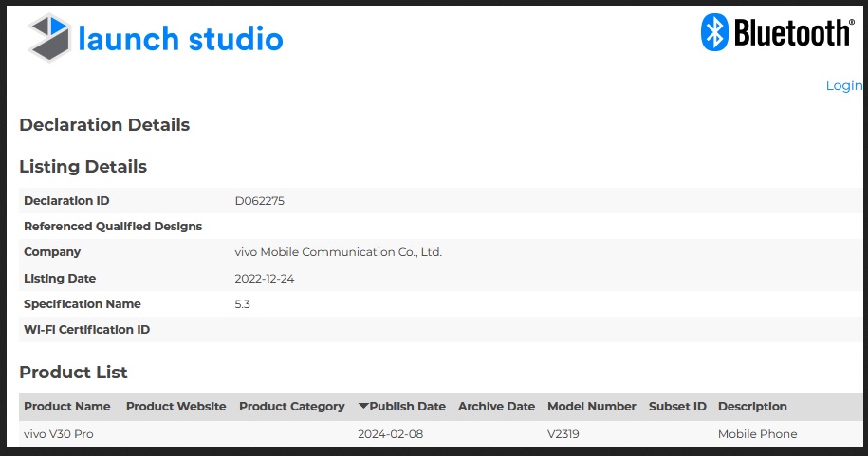Sort by Publish Date column header
Viewport: 868px width, 456px height.
click(407, 406)
